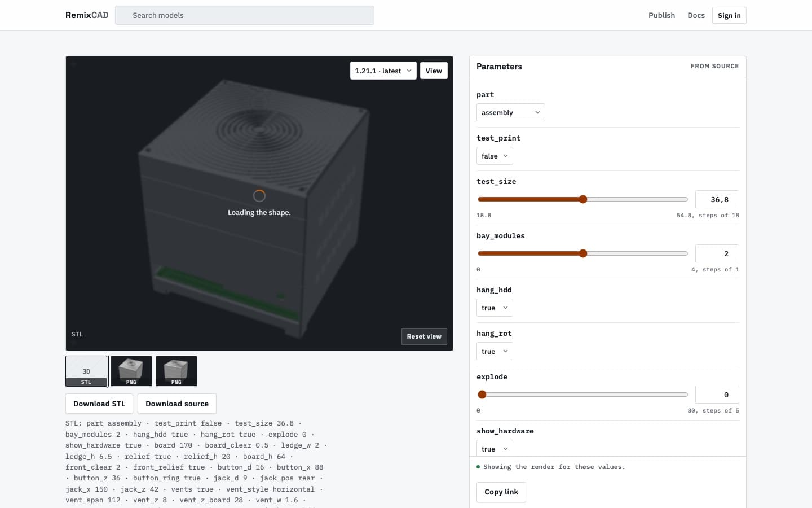Click the 'FROM SOURCE' label

tap(714, 66)
